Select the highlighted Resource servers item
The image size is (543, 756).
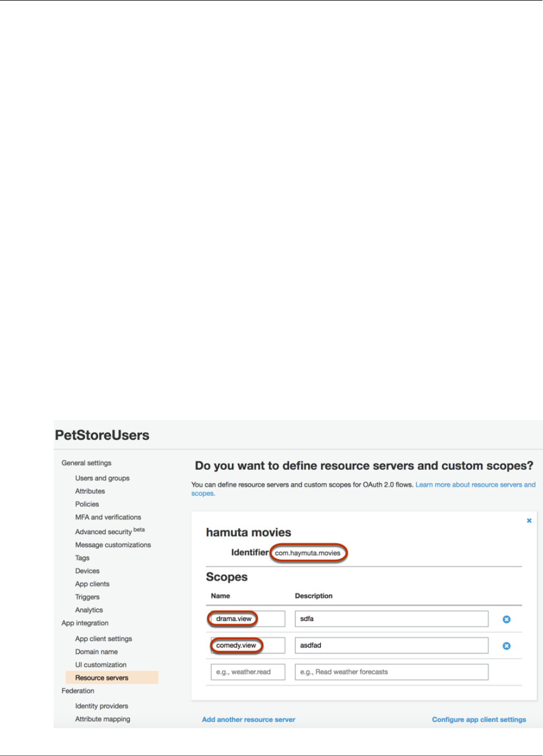click(x=102, y=678)
